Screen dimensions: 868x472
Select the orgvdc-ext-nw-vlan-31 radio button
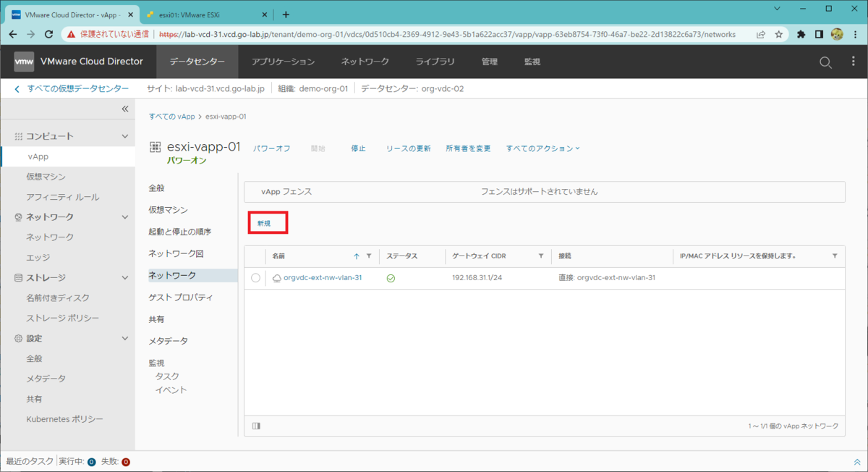[x=256, y=278]
